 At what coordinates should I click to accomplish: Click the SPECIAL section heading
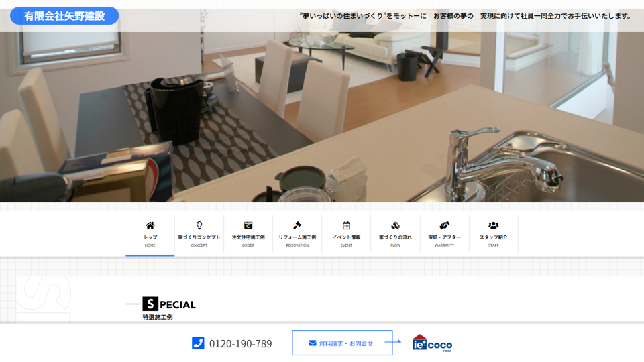coord(169,304)
